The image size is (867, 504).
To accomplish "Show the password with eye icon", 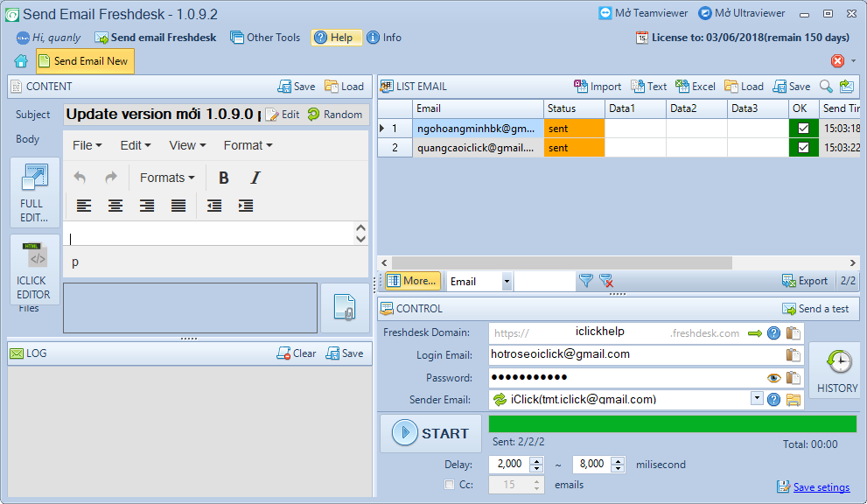I will [x=773, y=378].
